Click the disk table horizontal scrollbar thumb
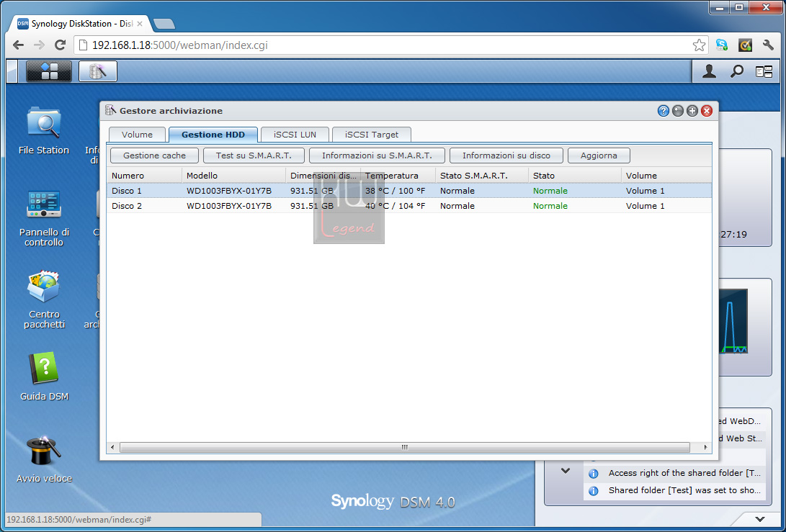786x532 pixels. point(405,447)
